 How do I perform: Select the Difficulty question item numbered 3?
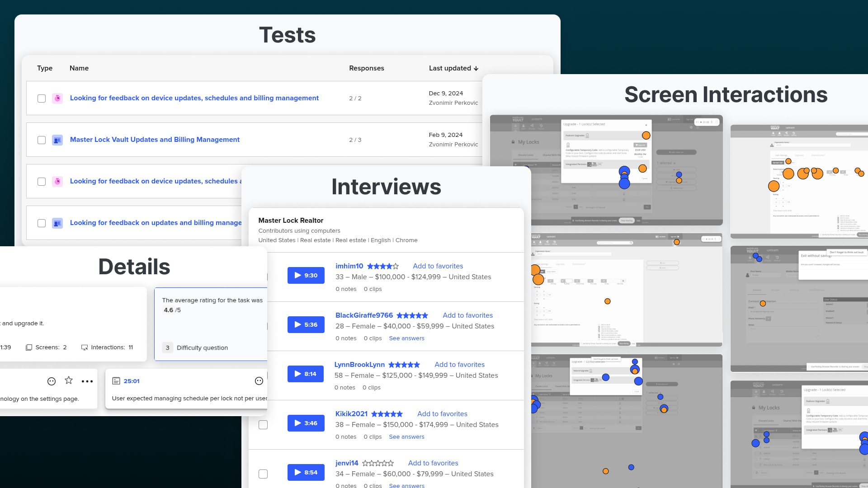pyautogui.click(x=195, y=348)
